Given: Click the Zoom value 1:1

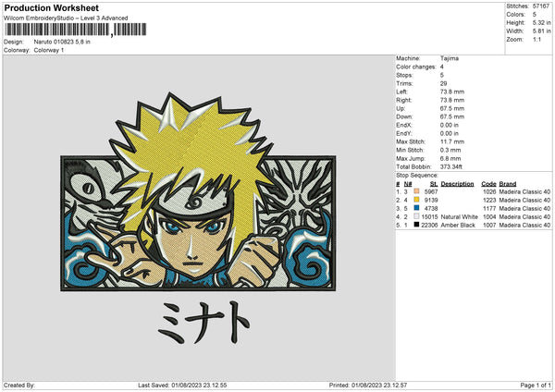Looking at the screenshot, I should (536, 39).
